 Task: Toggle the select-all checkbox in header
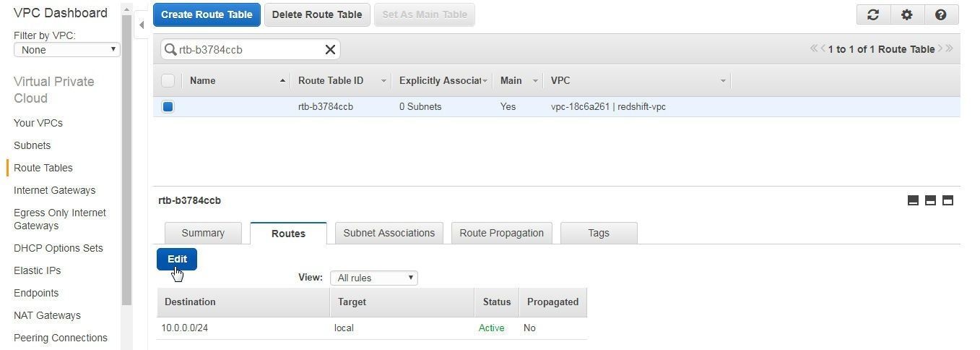click(168, 80)
